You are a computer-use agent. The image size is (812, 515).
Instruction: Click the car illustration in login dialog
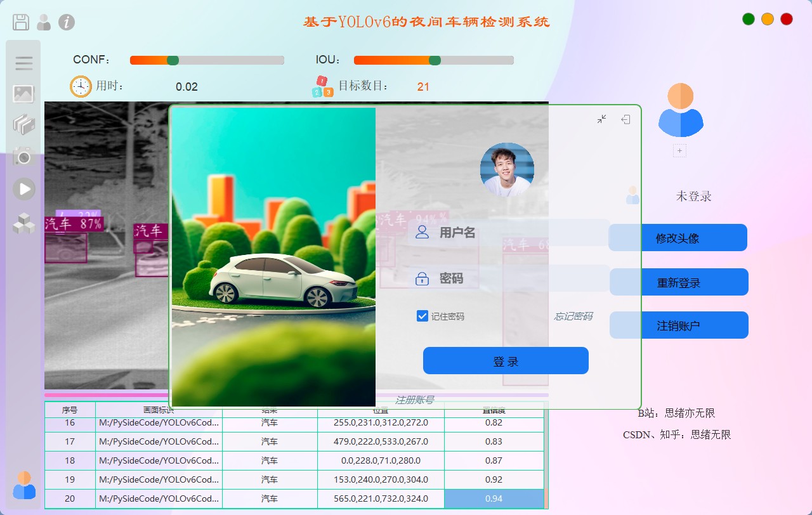[273, 257]
